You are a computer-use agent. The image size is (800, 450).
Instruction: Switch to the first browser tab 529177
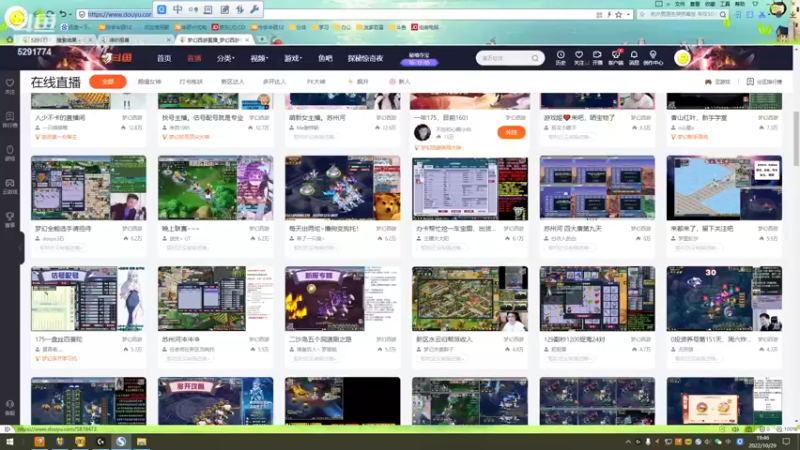coord(57,39)
